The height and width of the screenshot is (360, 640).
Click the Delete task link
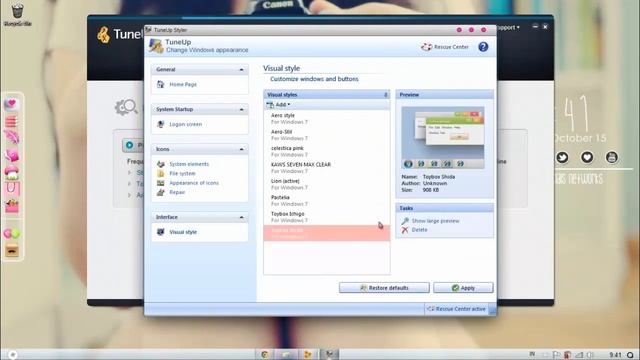tap(419, 230)
